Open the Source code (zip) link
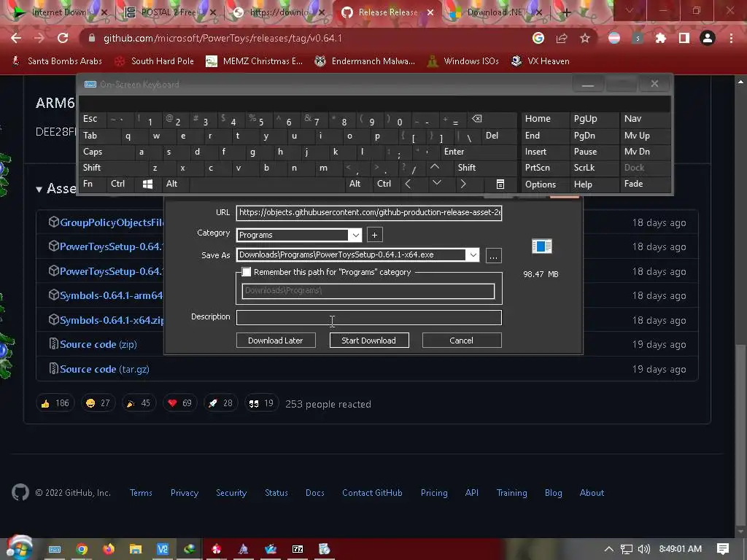Viewport: 747px width, 560px height. (x=98, y=344)
